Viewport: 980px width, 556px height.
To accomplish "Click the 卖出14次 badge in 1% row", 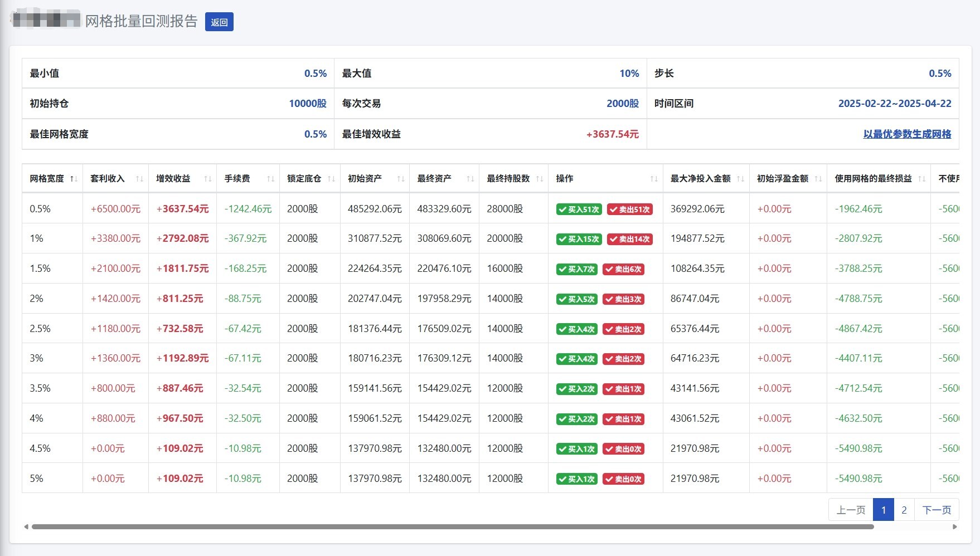I will pyautogui.click(x=629, y=239).
